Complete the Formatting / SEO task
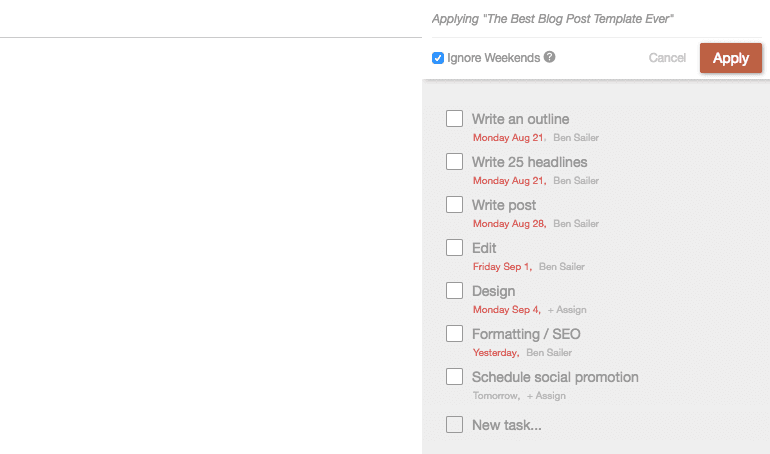Image resolution: width=770 pixels, height=454 pixels. pos(454,334)
